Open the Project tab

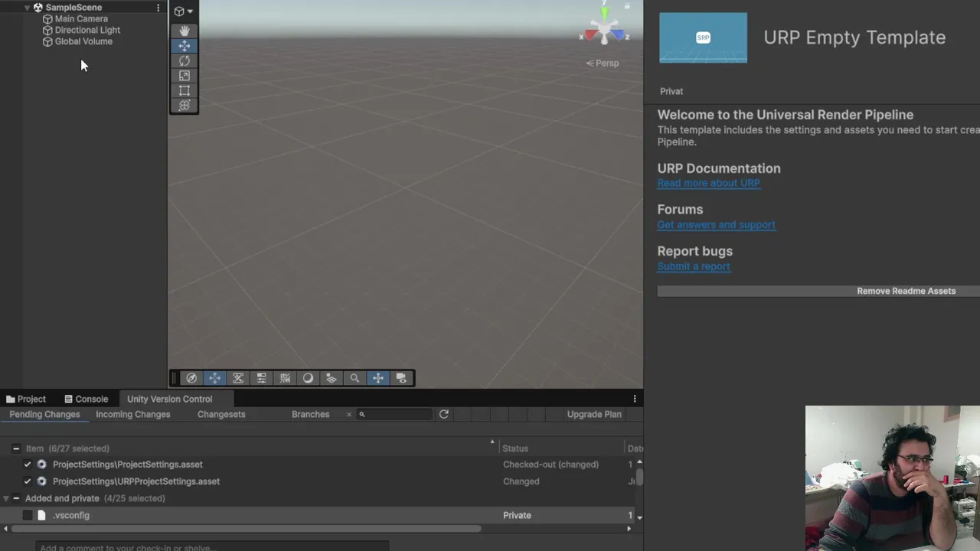(26, 399)
